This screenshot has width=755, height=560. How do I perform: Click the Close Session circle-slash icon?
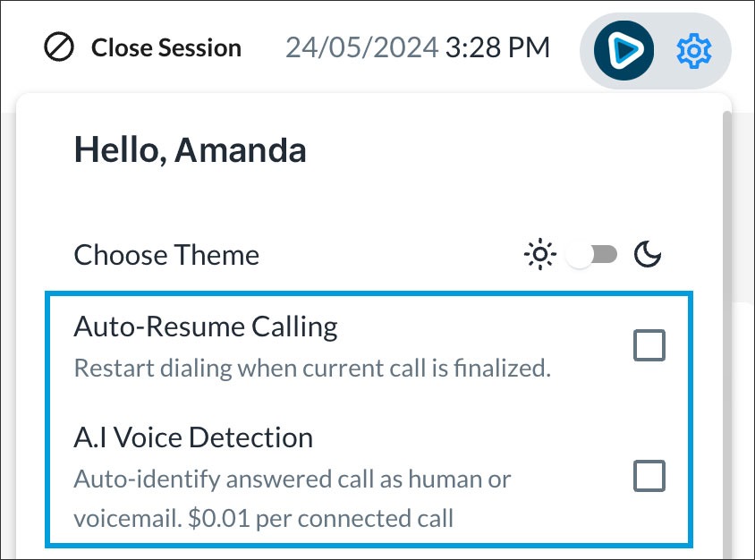pyautogui.click(x=59, y=47)
